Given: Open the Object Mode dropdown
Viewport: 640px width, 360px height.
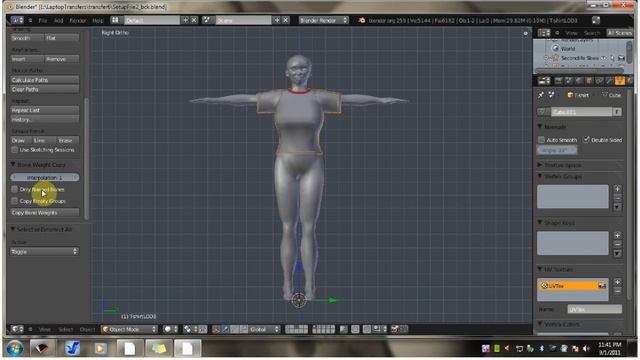Looking at the screenshot, I should pos(129,329).
